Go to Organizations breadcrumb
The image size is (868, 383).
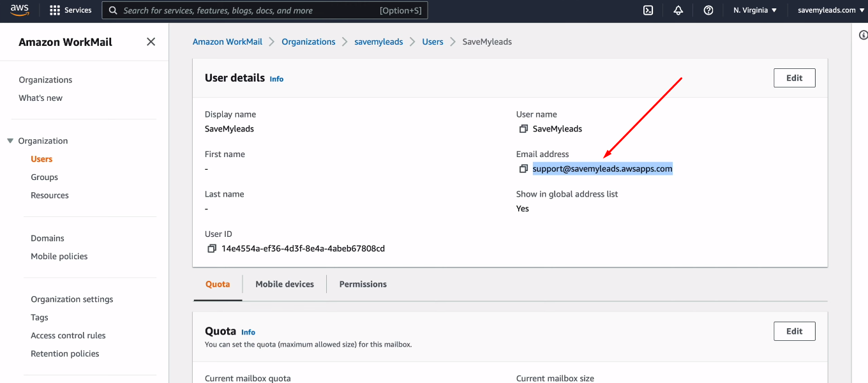click(308, 41)
